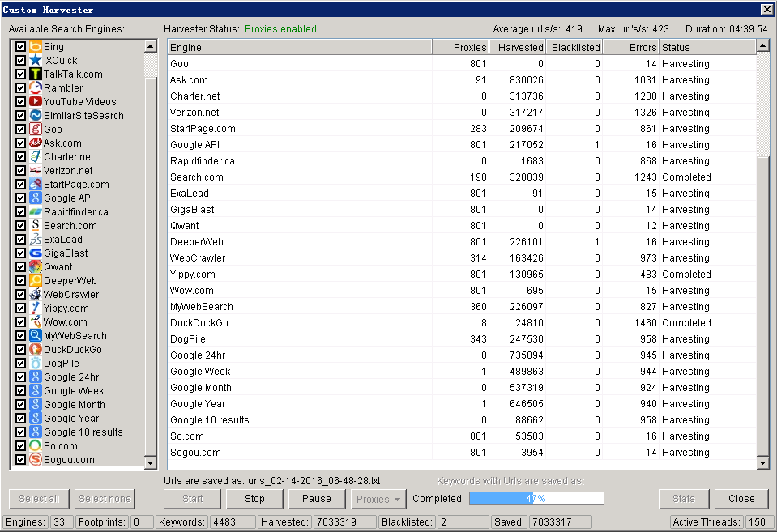The width and height of the screenshot is (777, 532).
Task: Click the Search.com icon in engine list
Action: pos(35,225)
